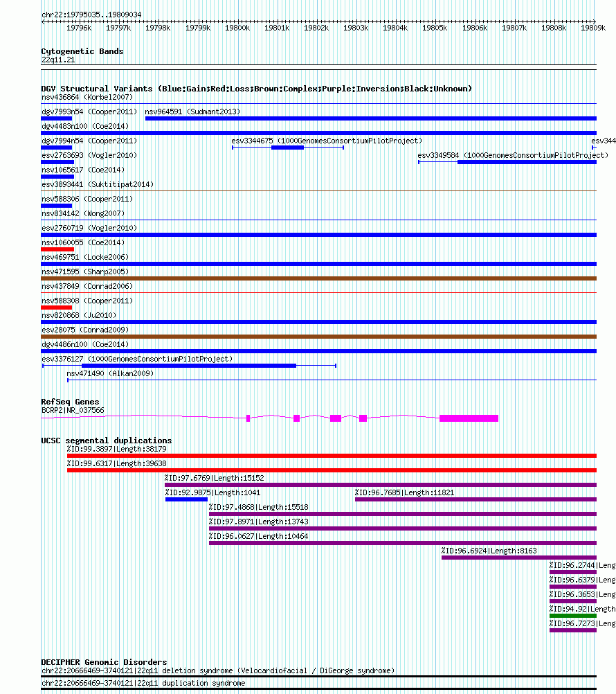
Task: Click the blue bar under %ID:92.9875
Action: (x=186, y=499)
